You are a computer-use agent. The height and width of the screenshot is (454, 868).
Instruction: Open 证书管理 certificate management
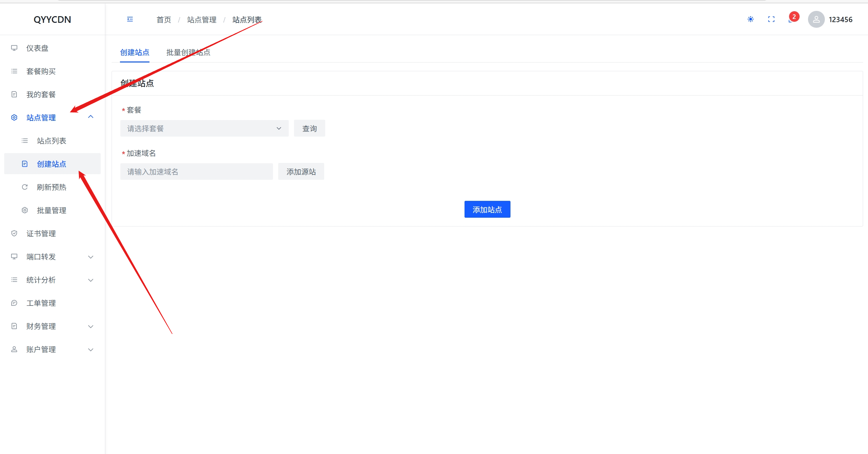[41, 233]
